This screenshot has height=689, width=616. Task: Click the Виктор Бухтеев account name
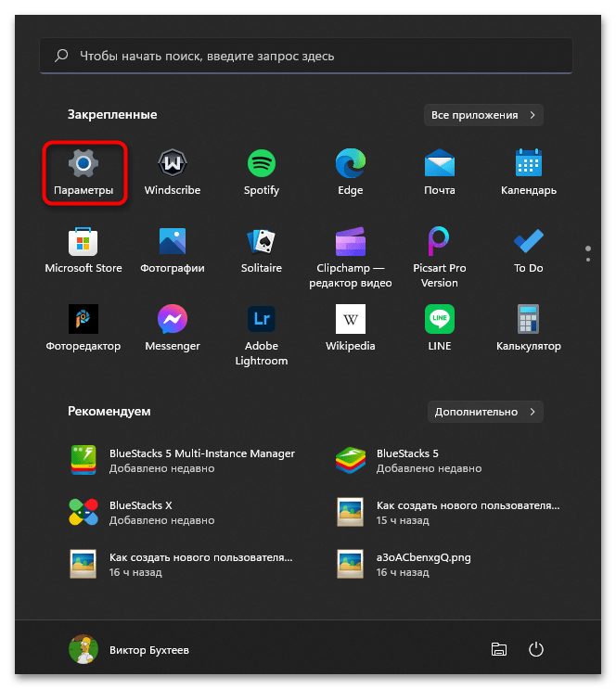pyautogui.click(x=149, y=650)
